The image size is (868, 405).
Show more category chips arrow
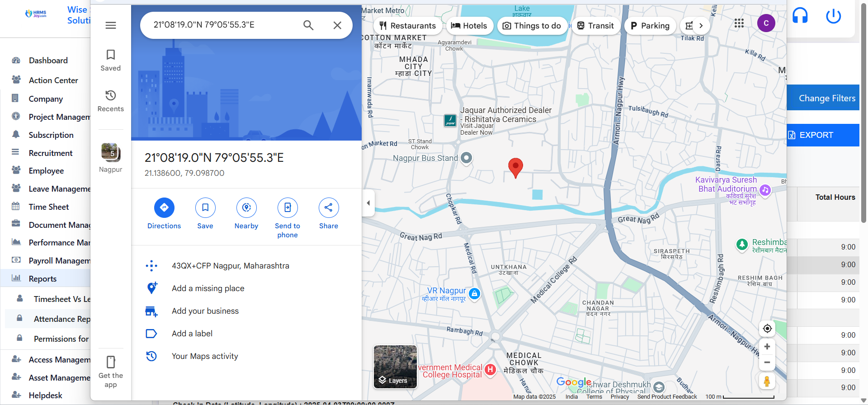click(701, 26)
